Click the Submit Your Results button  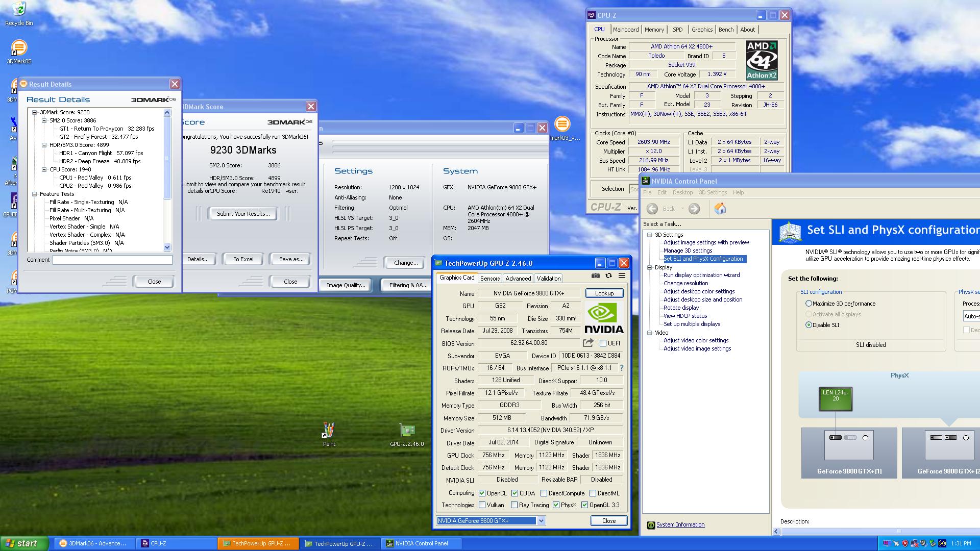pos(243,214)
